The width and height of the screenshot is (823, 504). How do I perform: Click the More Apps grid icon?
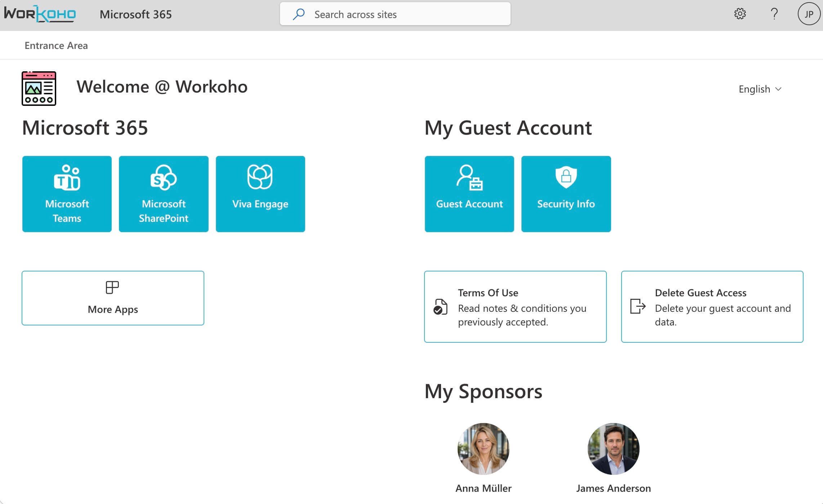112,288
